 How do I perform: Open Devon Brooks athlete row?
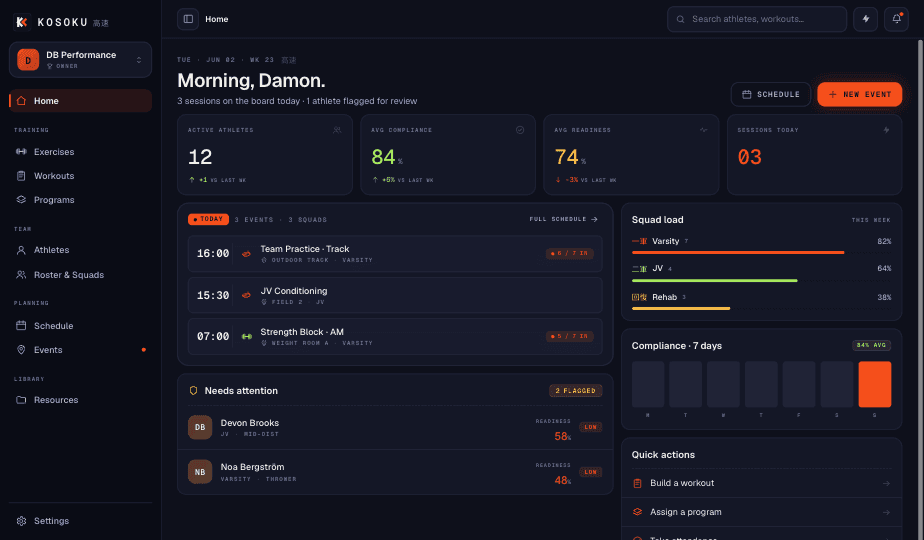pyautogui.click(x=395, y=427)
